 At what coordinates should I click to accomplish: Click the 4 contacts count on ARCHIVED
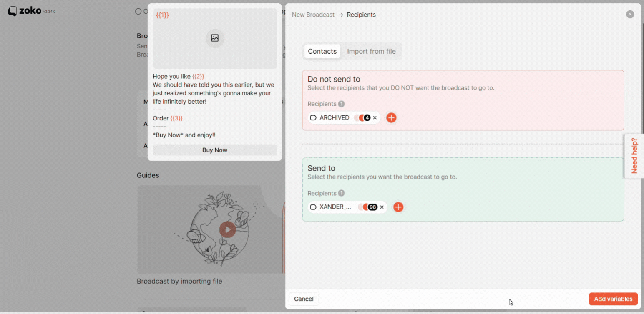click(x=367, y=118)
